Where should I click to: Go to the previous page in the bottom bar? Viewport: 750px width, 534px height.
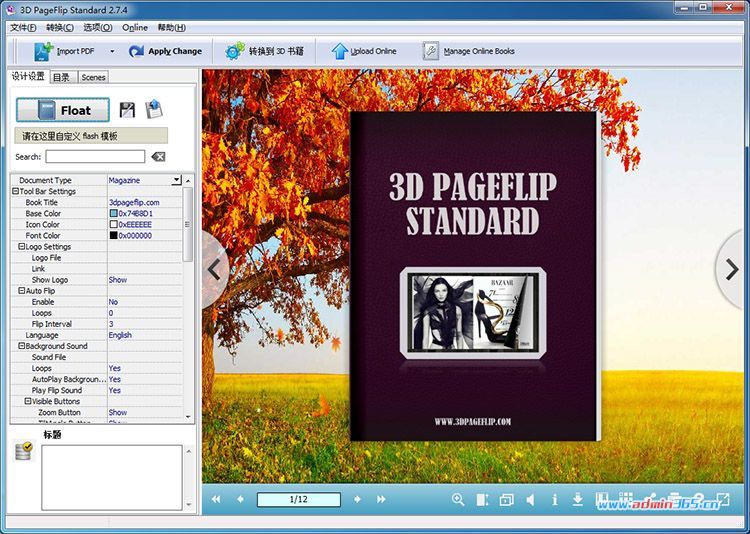point(240,499)
